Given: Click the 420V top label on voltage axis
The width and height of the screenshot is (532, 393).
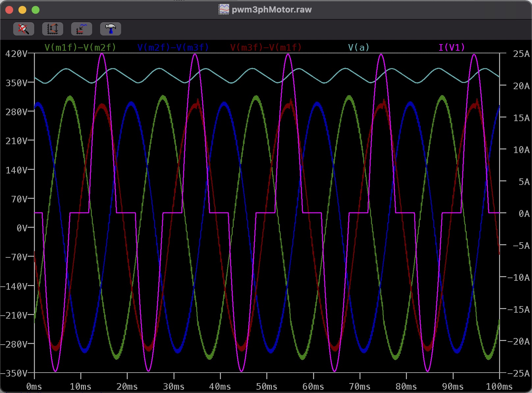Looking at the screenshot, I should click(x=16, y=54).
